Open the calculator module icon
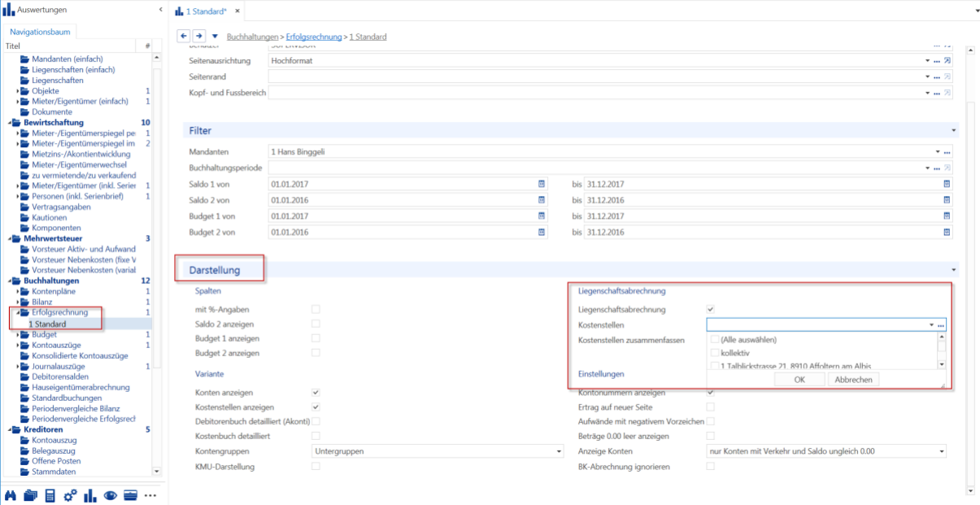 click(50, 495)
